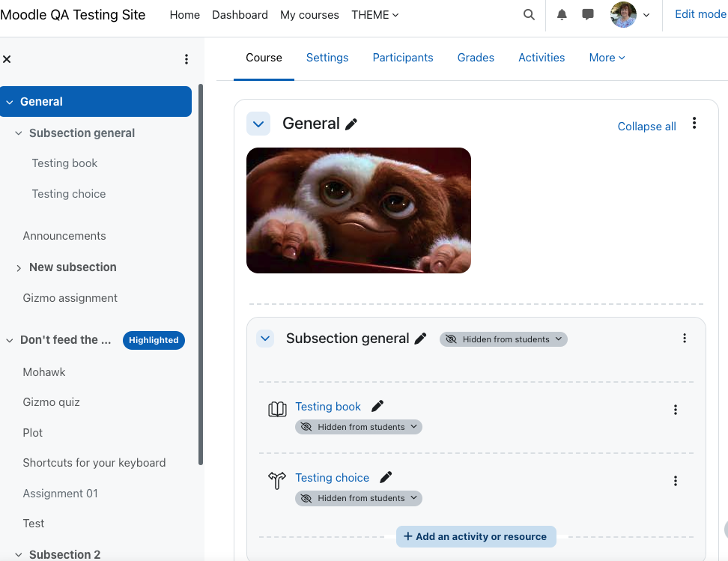
Task: Open General section actions kebab menu
Action: click(x=694, y=123)
